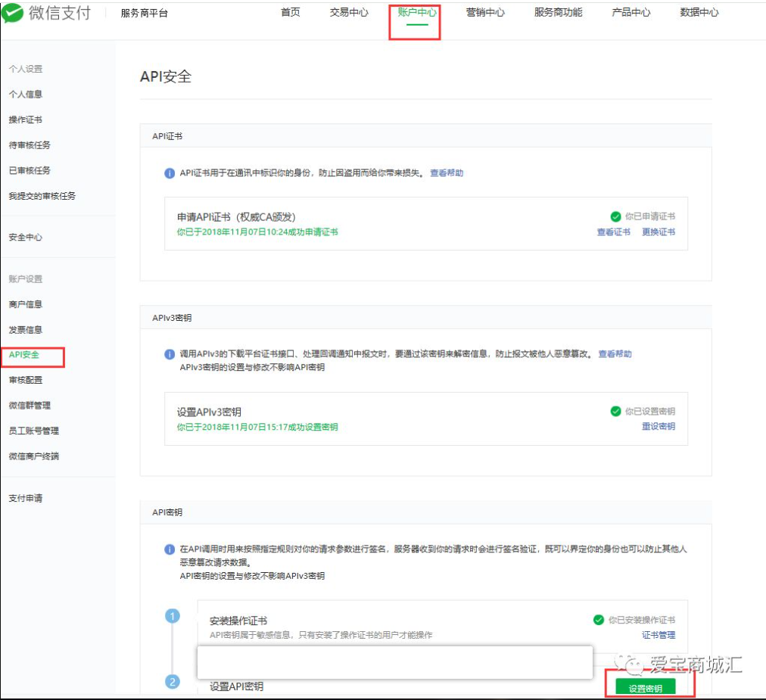Click the WeChat Pay logo

coord(46,13)
